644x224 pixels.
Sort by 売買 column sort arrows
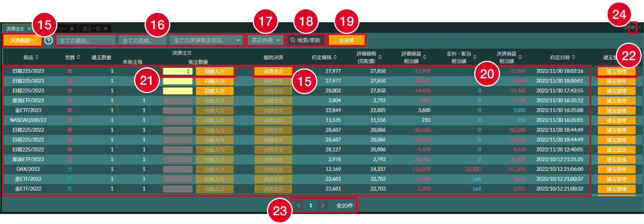click(78, 57)
